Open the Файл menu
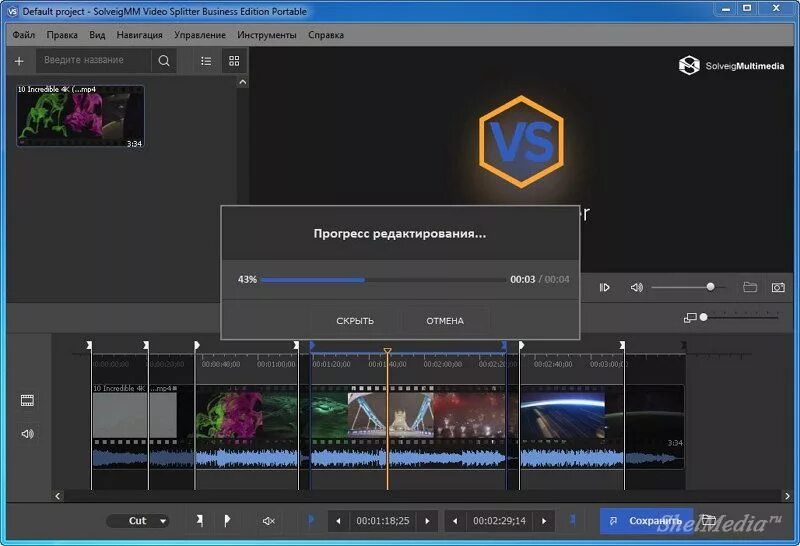The width and height of the screenshot is (800, 546). [x=23, y=35]
